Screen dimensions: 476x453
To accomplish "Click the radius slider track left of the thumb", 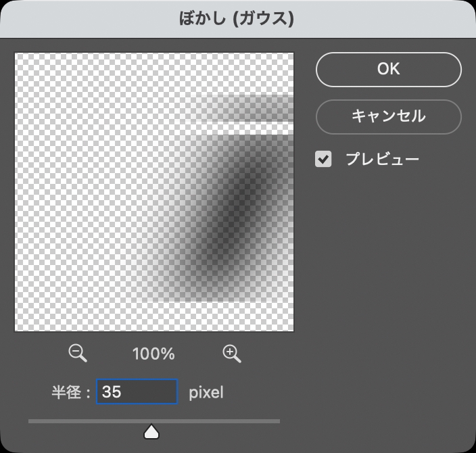I will tap(88, 421).
